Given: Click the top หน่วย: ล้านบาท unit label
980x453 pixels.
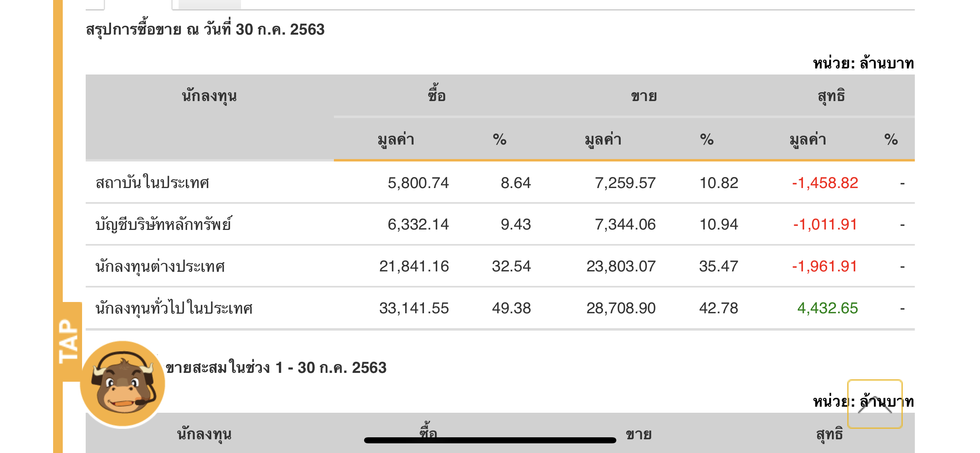Looking at the screenshot, I should coord(863,64).
